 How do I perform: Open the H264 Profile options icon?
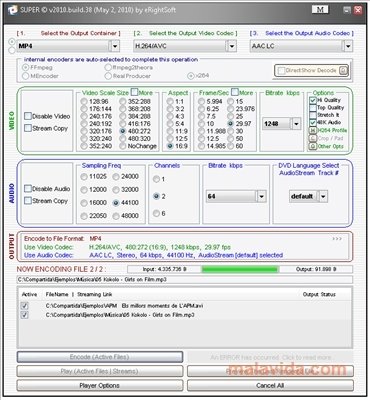tap(313, 130)
